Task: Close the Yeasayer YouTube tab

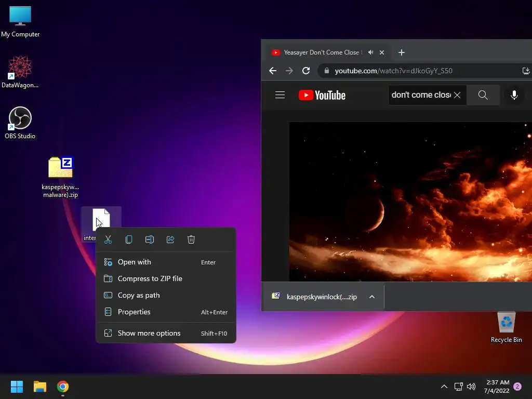Action: tap(382, 52)
